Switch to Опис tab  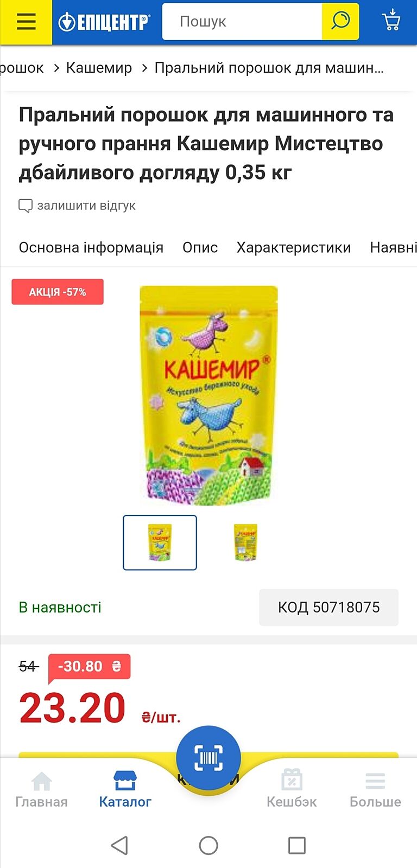[x=200, y=247]
